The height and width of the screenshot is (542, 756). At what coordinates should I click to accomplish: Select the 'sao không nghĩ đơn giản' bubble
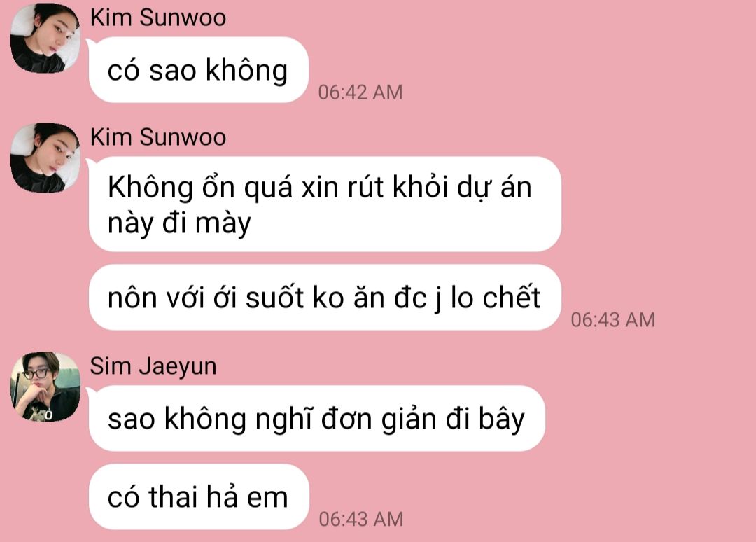pyautogui.click(x=317, y=419)
